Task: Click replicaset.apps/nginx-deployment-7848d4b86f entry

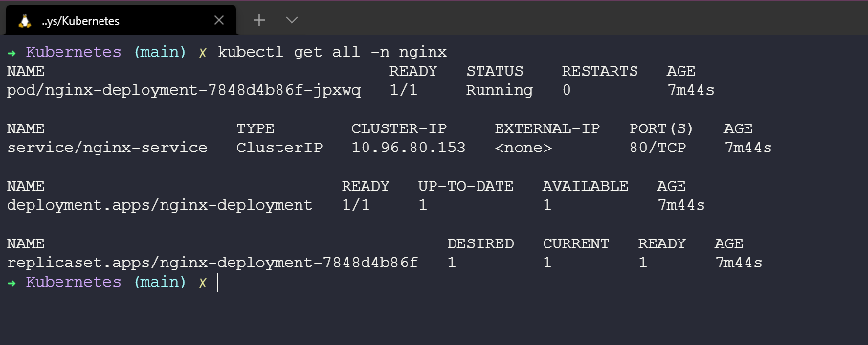Action: (x=212, y=263)
